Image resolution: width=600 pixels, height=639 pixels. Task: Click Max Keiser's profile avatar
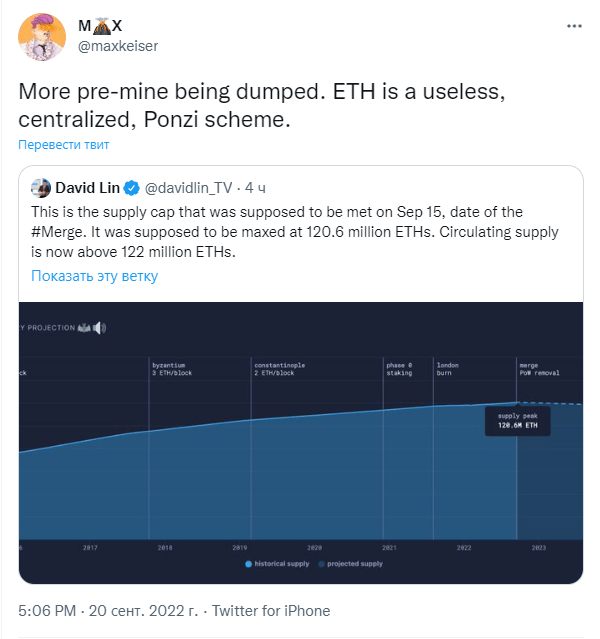42,37
